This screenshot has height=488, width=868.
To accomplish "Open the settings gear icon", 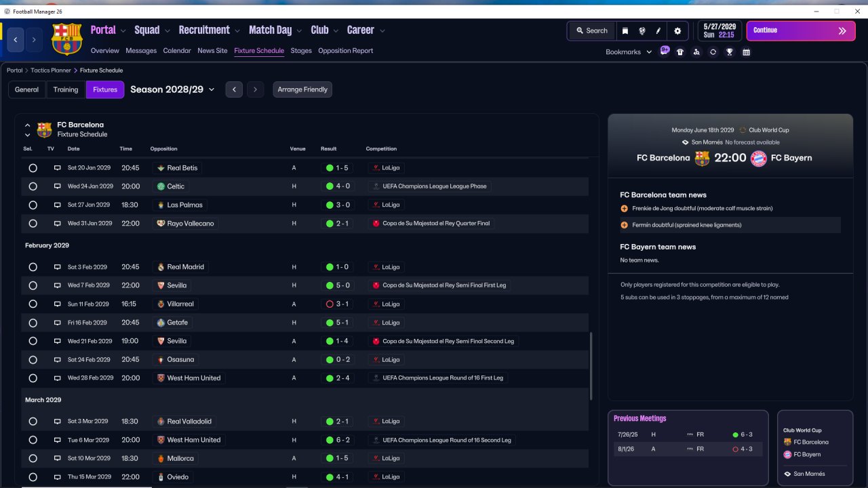I will click(677, 30).
